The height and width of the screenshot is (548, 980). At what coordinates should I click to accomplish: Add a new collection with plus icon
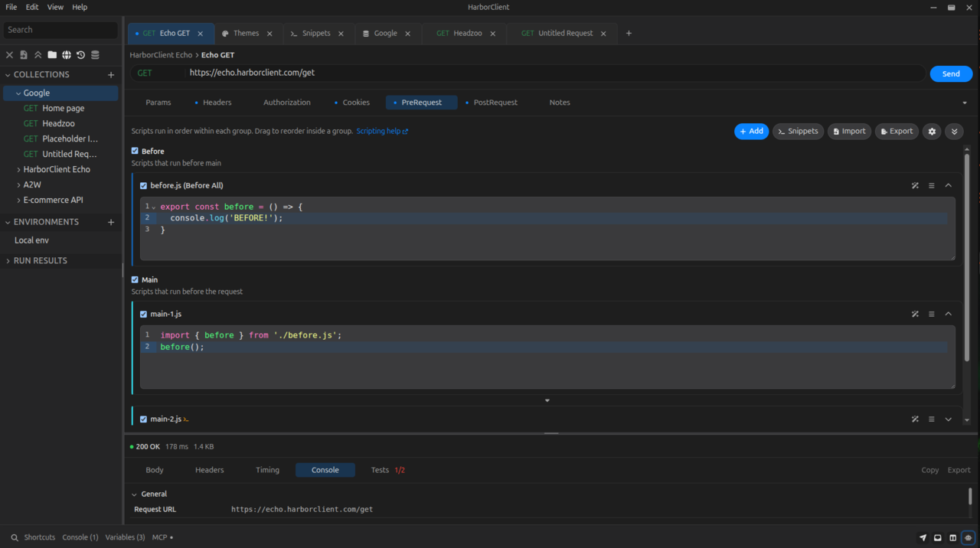tap(111, 75)
